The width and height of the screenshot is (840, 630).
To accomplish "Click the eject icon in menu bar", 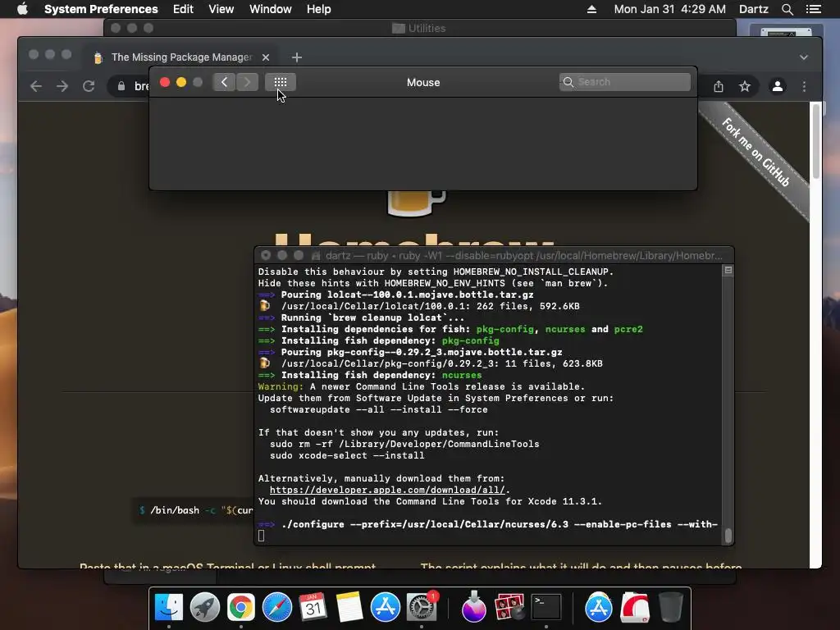I will click(591, 9).
